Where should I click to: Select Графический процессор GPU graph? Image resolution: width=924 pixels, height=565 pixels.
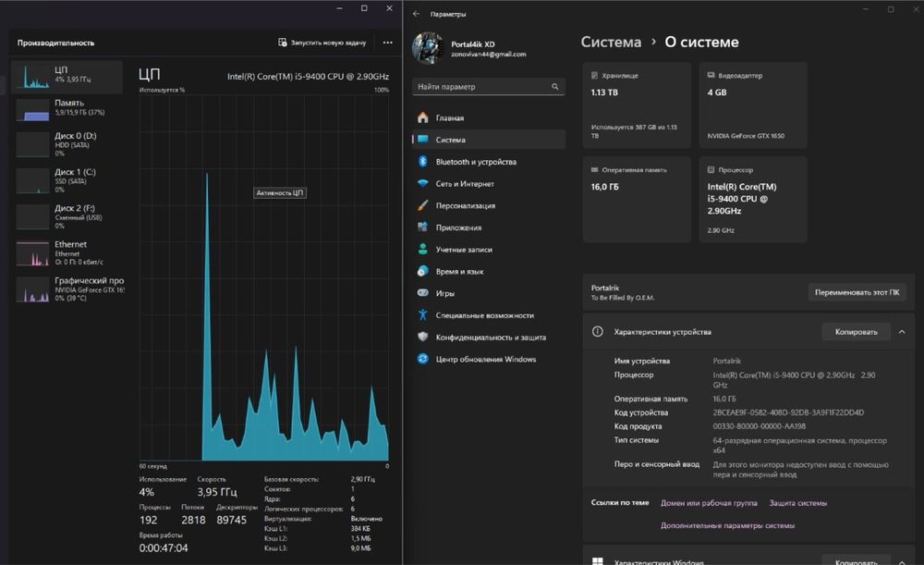[x=33, y=289]
